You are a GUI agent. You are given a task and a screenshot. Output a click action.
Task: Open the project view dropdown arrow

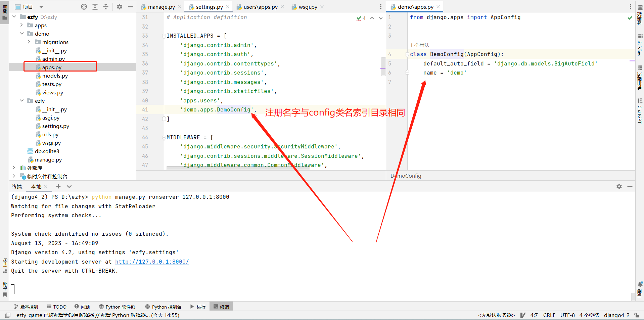(41, 7)
